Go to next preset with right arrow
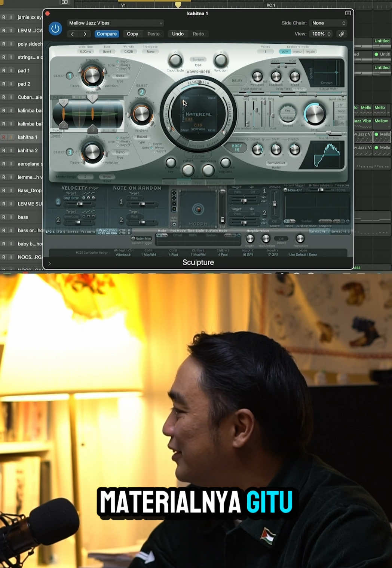The width and height of the screenshot is (392, 568). click(85, 34)
